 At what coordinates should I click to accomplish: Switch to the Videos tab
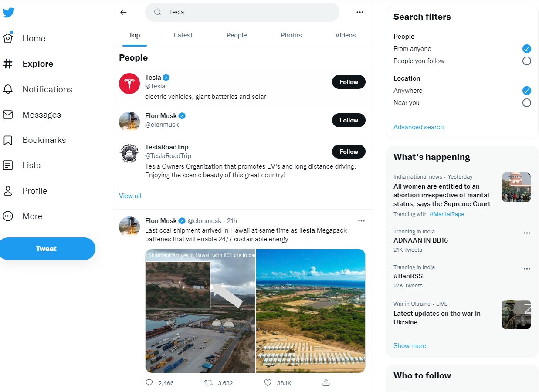345,35
